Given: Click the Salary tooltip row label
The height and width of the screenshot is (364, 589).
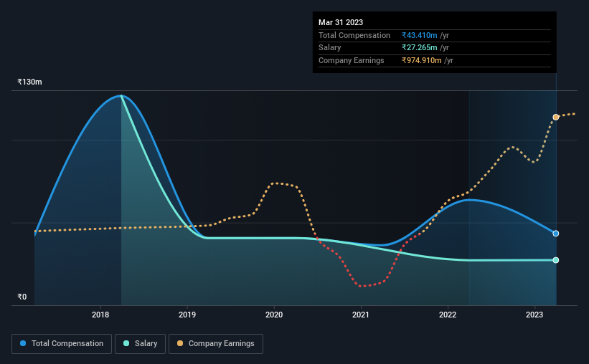Looking at the screenshot, I should click(330, 48).
